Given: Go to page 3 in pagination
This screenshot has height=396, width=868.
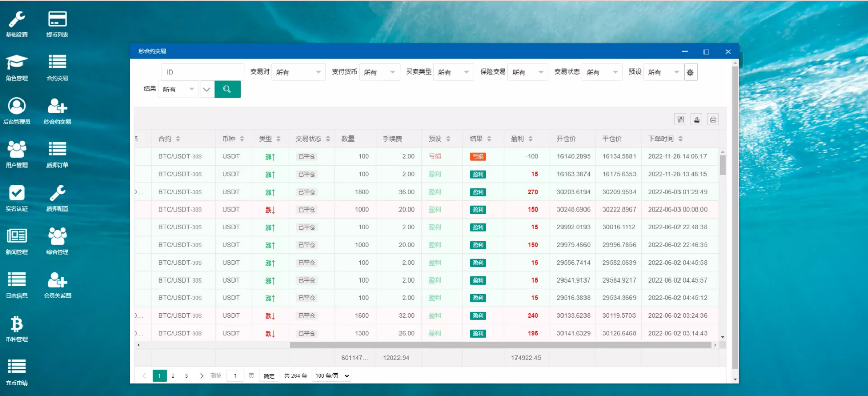Looking at the screenshot, I should (186, 376).
